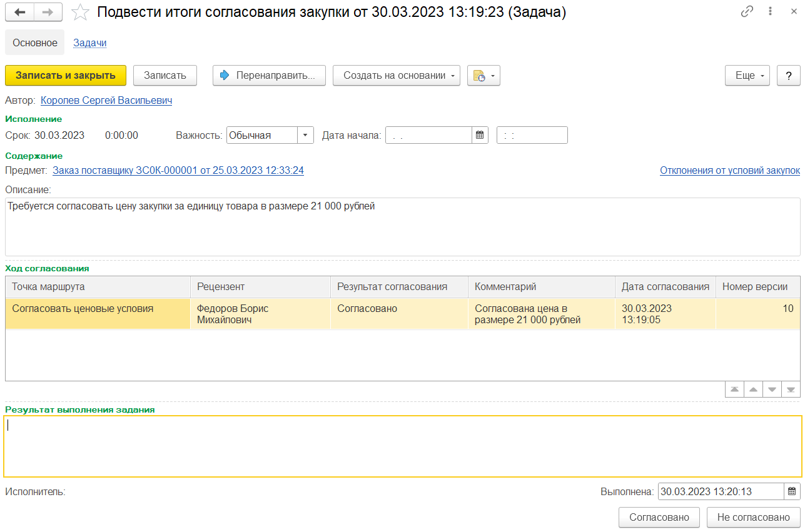Click the Рецензент column header
Screen dimensions: 805x532
click(260, 287)
